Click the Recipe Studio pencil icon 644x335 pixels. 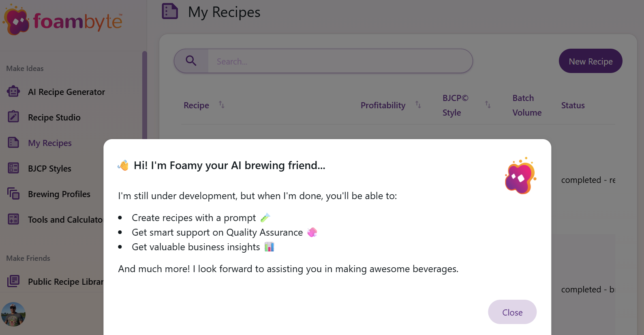point(13,117)
